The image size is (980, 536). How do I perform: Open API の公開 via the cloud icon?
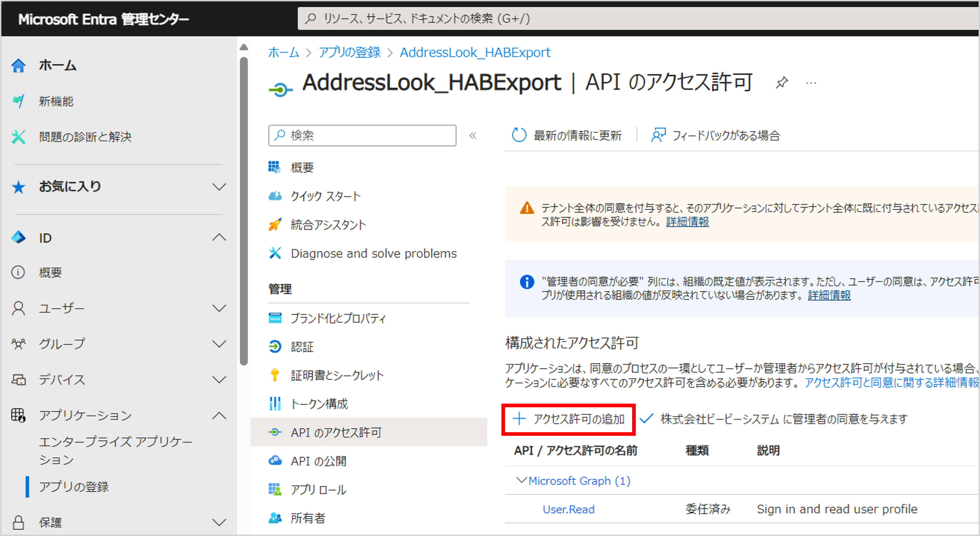click(x=275, y=461)
